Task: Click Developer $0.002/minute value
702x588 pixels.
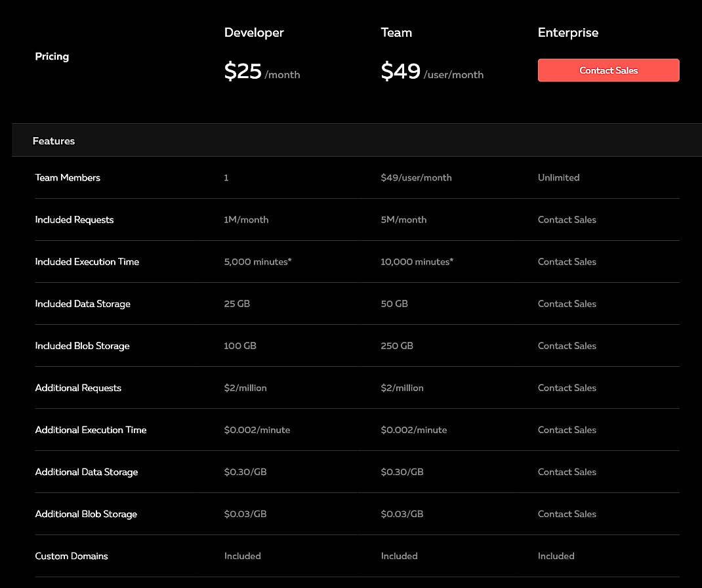Action: click(x=257, y=430)
